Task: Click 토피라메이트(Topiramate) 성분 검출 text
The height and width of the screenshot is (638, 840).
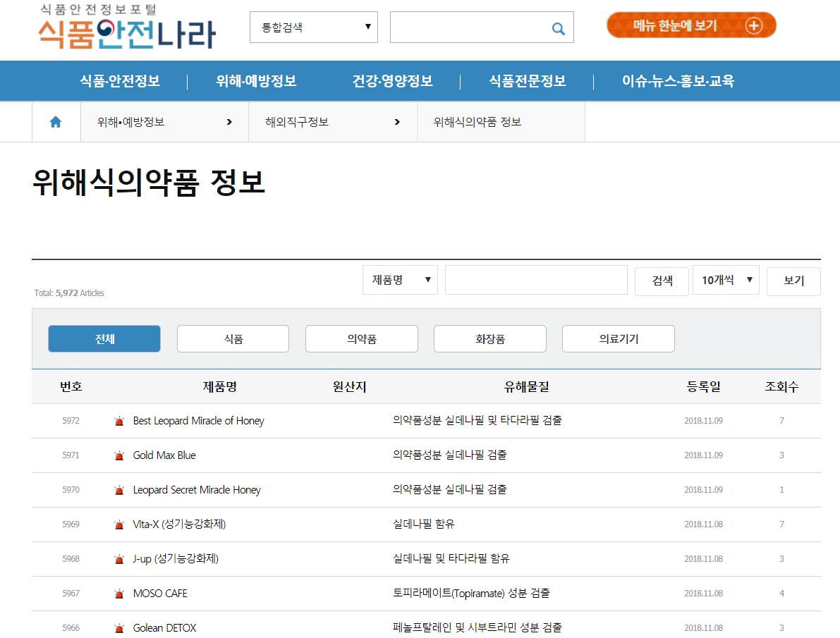Action: (x=471, y=594)
